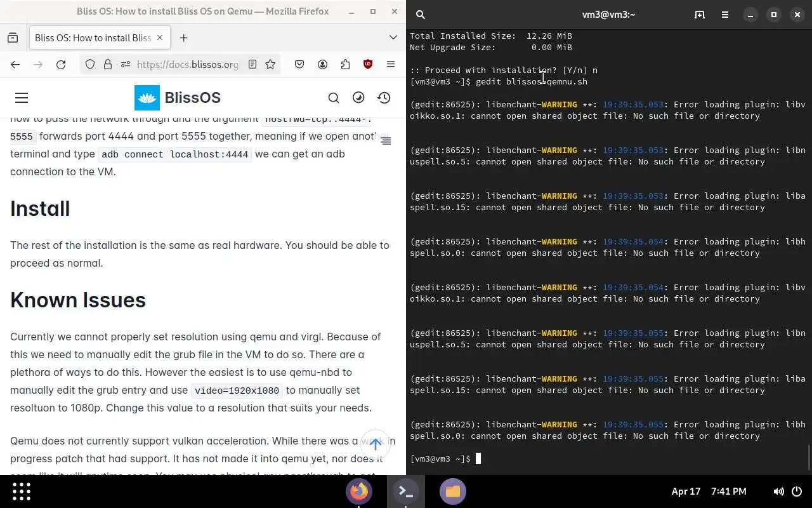Click the Install heading
This screenshot has width=812, height=508.
[x=40, y=208]
